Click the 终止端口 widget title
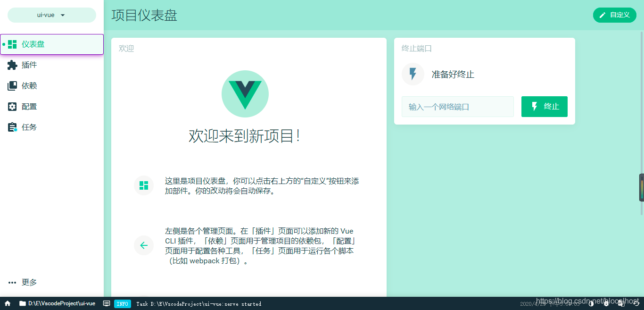Viewport: 644px width, 310px height. pyautogui.click(x=417, y=48)
